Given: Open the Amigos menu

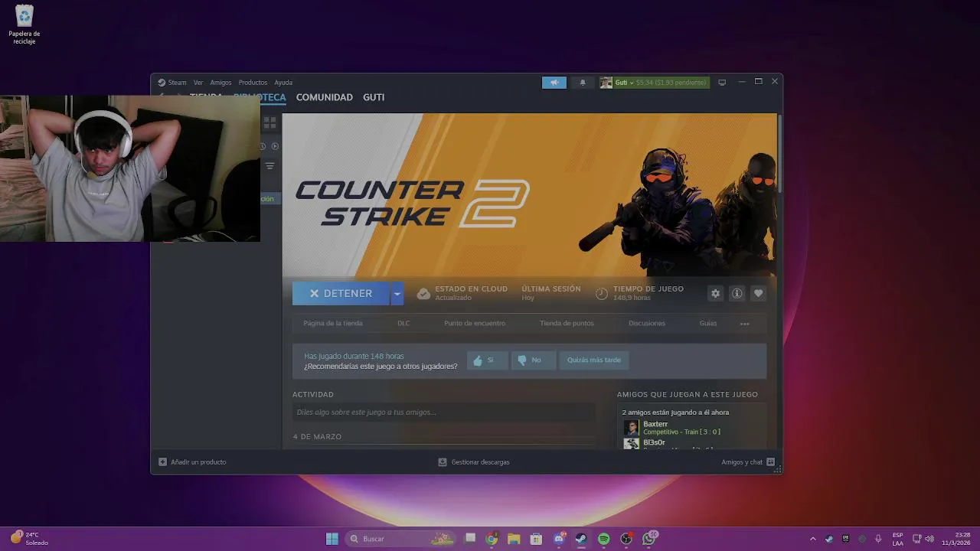Looking at the screenshot, I should pyautogui.click(x=220, y=83).
